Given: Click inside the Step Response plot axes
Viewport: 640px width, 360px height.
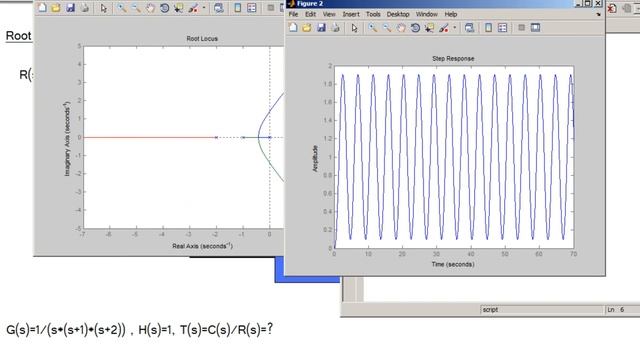Looking at the screenshot, I should tap(454, 157).
